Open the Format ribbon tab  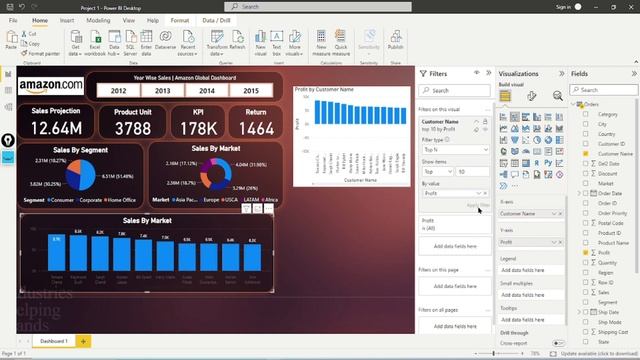180,20
